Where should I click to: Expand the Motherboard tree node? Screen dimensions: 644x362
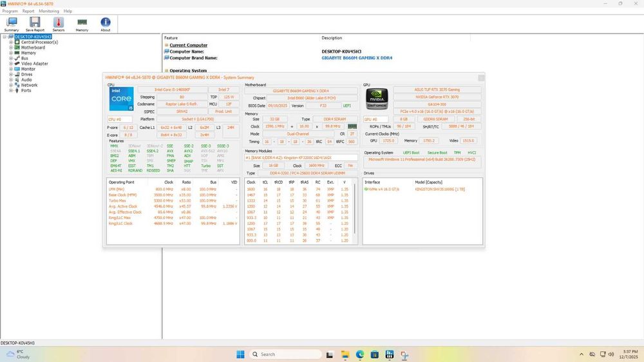(x=11, y=47)
